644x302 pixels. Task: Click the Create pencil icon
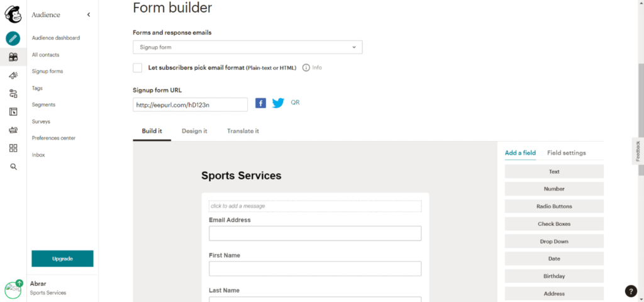pyautogui.click(x=13, y=38)
